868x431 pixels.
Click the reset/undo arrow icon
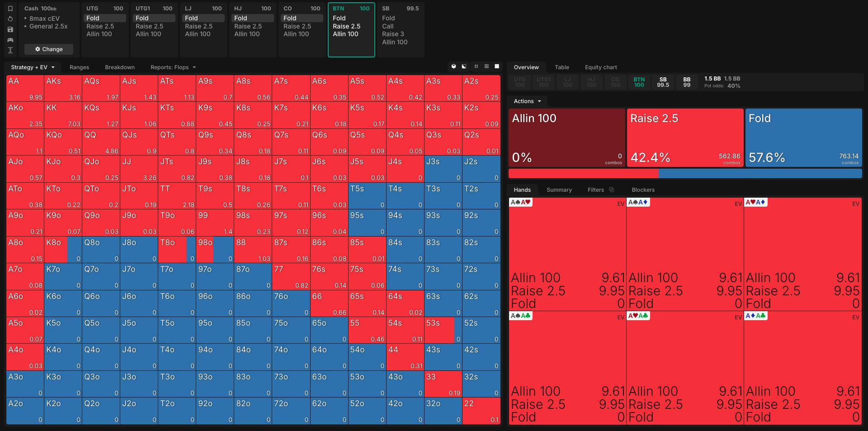click(10, 19)
